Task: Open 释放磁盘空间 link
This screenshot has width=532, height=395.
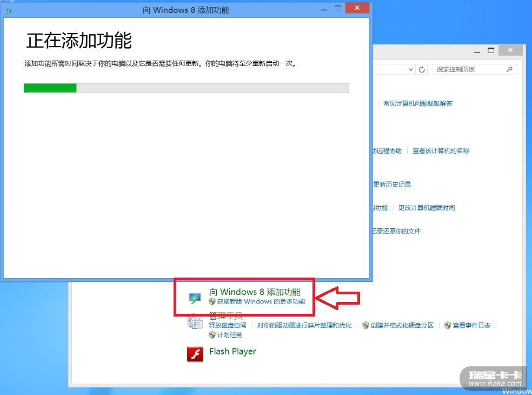Action: pyautogui.click(x=227, y=325)
